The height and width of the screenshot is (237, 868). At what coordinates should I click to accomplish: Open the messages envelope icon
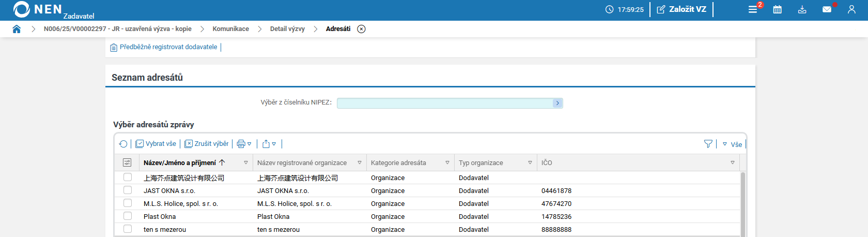click(x=827, y=9)
